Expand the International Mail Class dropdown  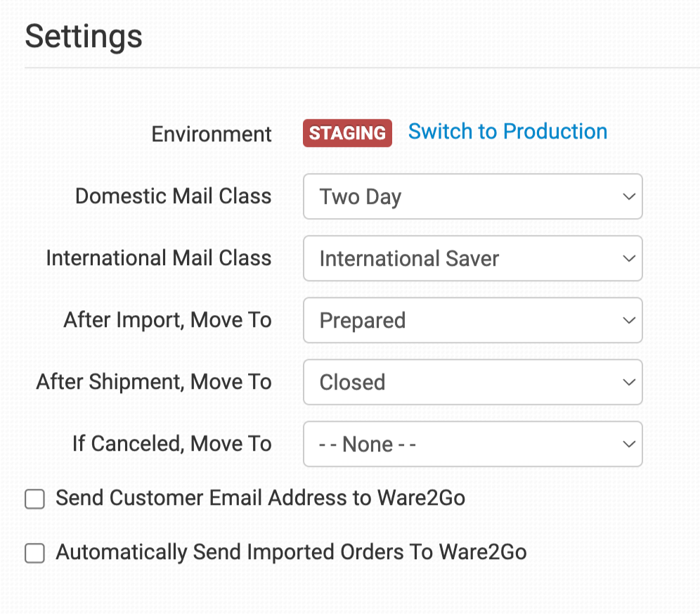[x=472, y=259]
